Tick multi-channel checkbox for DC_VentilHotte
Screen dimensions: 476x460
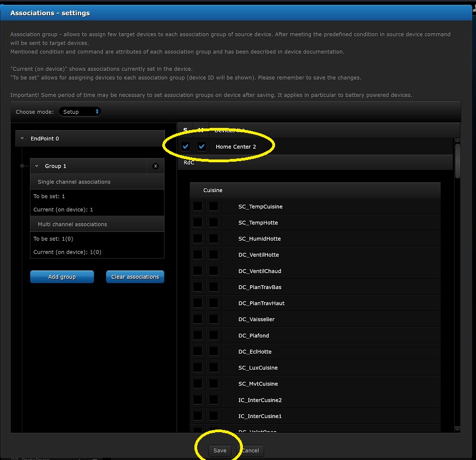point(213,255)
